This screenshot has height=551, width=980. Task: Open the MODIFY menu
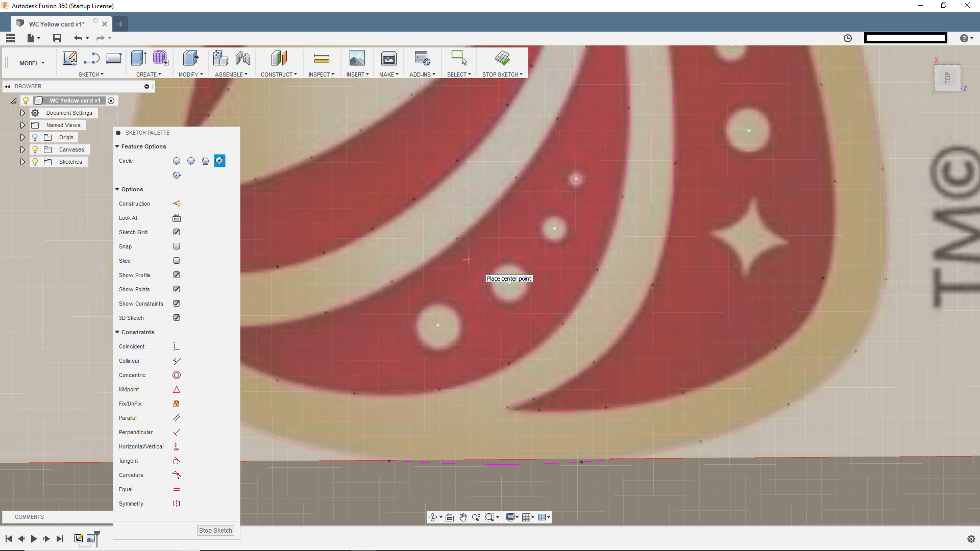pyautogui.click(x=190, y=74)
